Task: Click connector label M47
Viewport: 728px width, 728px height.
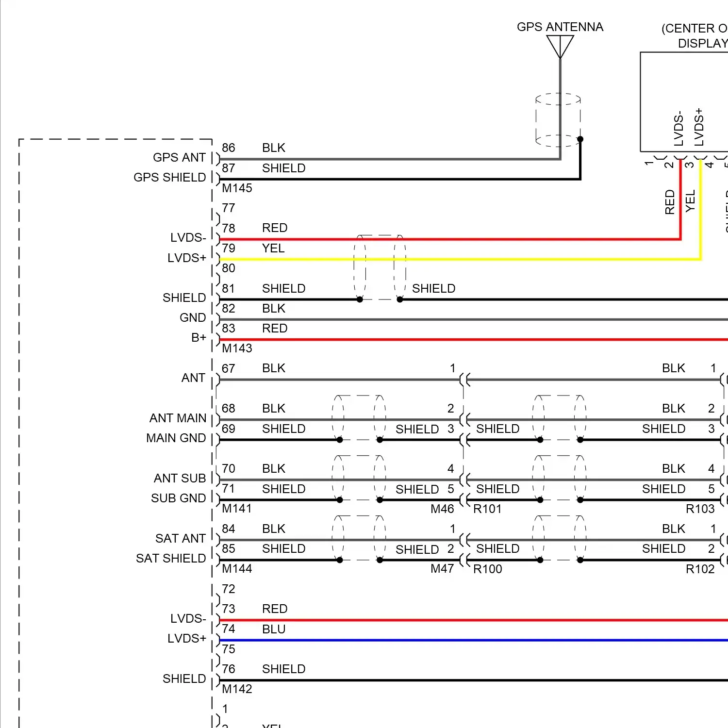Action: (x=442, y=568)
